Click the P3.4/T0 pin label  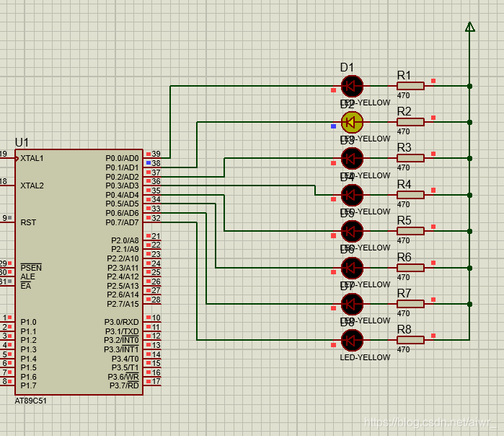click(x=125, y=359)
